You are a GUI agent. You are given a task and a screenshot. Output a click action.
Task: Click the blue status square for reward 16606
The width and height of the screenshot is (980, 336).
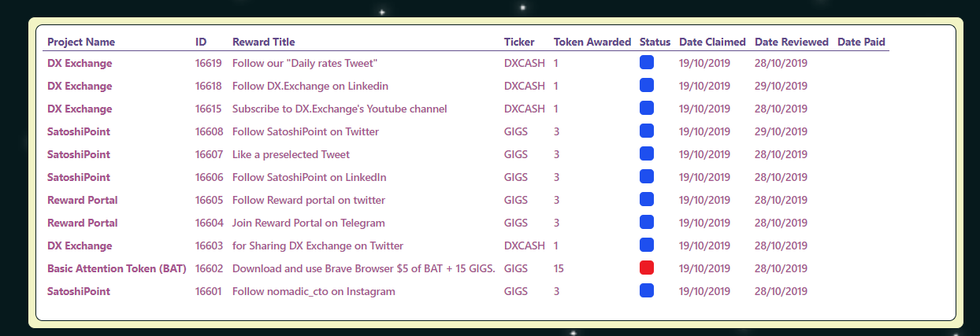click(x=647, y=177)
